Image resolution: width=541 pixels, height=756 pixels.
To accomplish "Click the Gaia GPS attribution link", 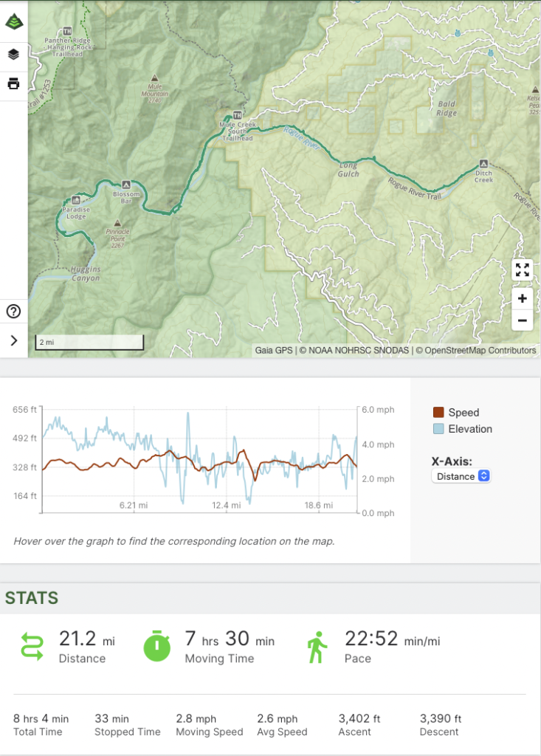I will click(x=275, y=350).
